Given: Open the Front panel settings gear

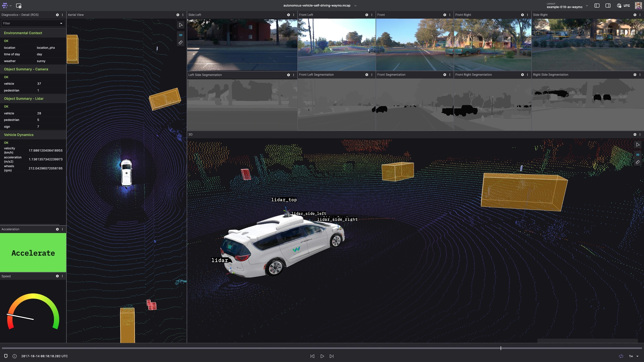Looking at the screenshot, I should [x=445, y=15].
